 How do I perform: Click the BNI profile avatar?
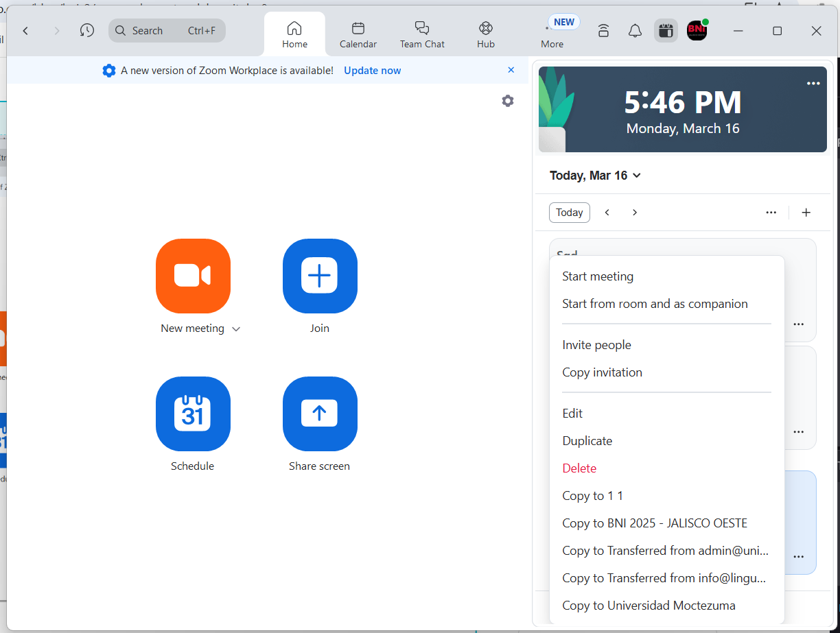pyautogui.click(x=697, y=31)
